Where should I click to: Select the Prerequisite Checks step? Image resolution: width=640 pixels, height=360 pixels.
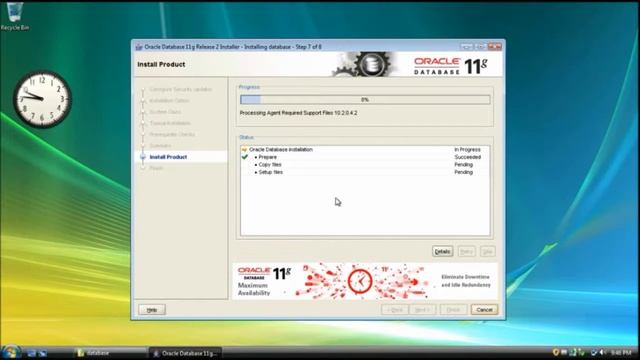[x=172, y=134]
